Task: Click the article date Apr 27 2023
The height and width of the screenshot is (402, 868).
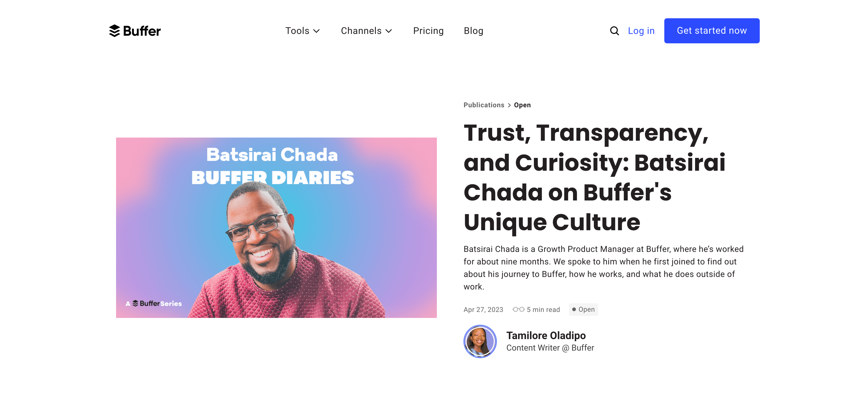Action: click(483, 310)
